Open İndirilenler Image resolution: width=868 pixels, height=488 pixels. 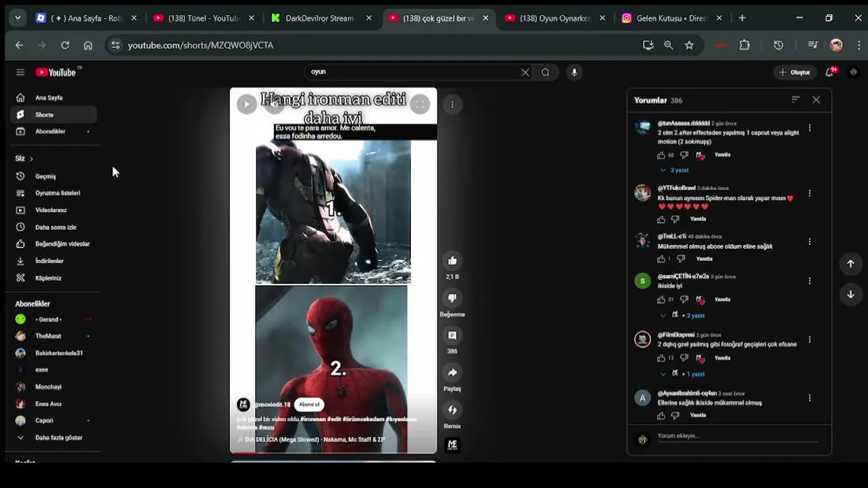click(x=54, y=261)
